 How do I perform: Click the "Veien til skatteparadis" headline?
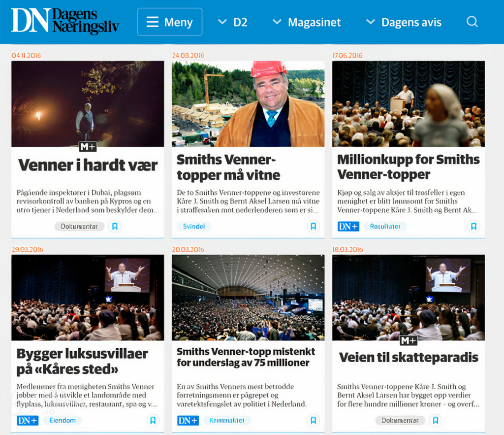[409, 358]
